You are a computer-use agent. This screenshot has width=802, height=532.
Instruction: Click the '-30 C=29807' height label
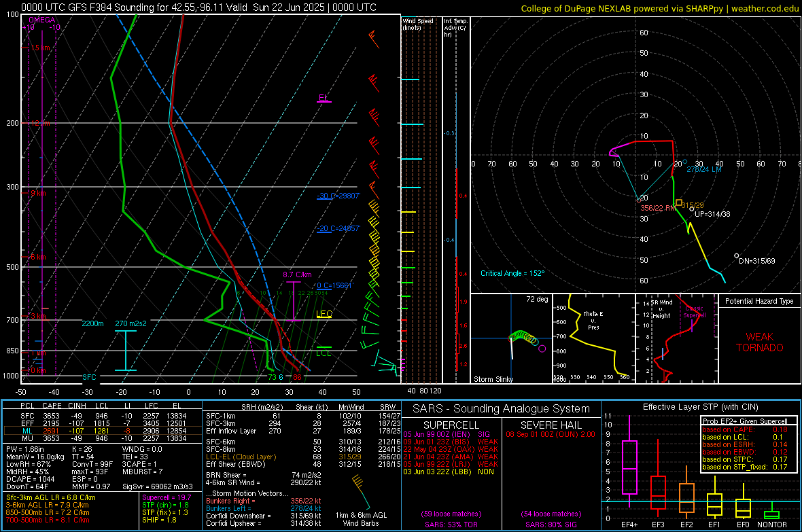click(338, 196)
